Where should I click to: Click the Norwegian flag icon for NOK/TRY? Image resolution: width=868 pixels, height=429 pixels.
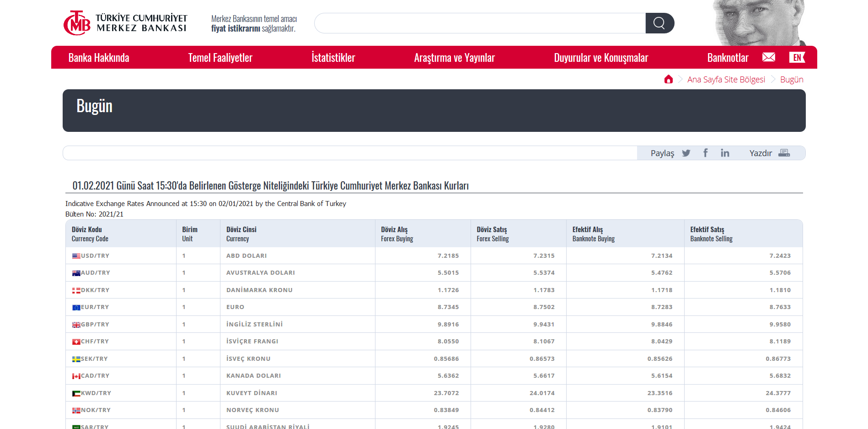[76, 410]
